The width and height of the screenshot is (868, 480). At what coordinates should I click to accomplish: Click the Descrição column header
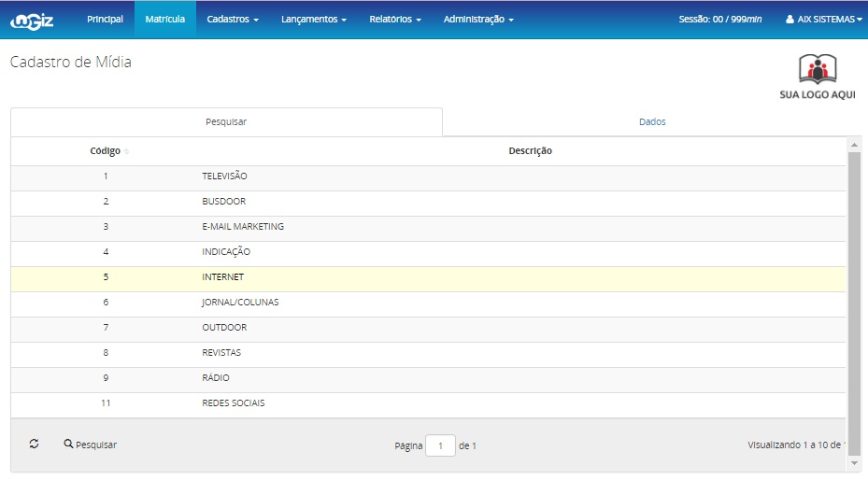tap(530, 151)
